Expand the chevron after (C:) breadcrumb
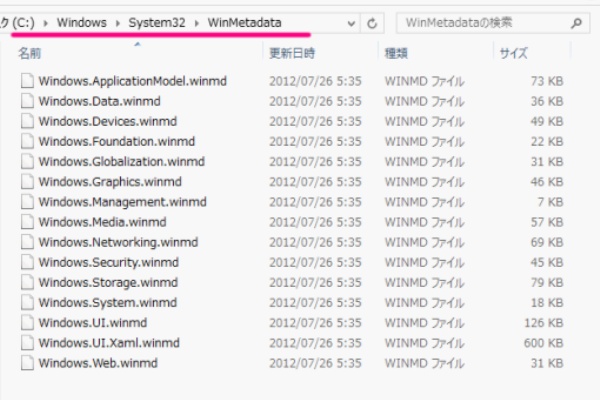Image resolution: width=600 pixels, height=400 pixels. pyautogui.click(x=46, y=23)
